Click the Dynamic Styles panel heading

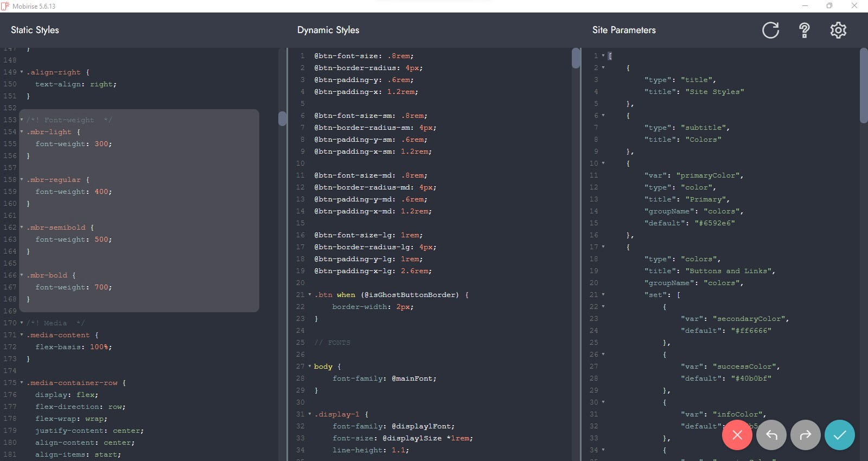(328, 30)
